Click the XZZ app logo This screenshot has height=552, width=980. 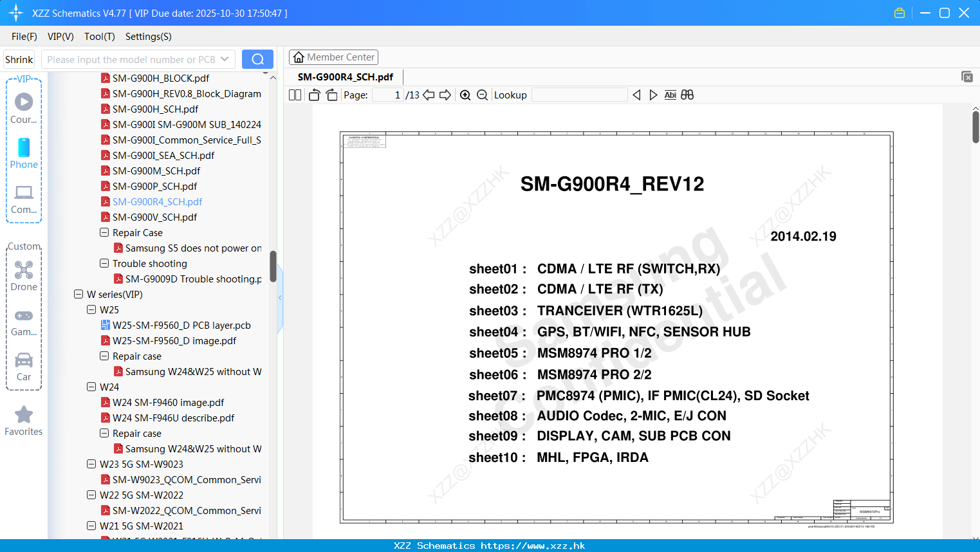click(x=15, y=13)
